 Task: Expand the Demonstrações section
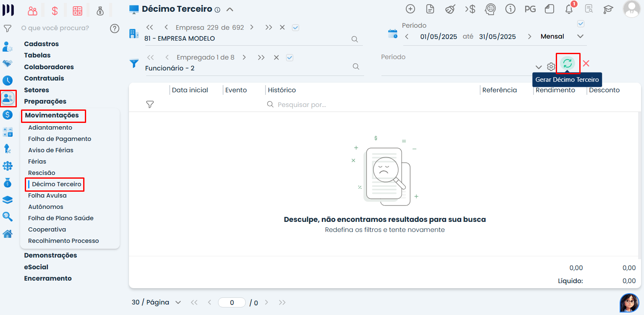point(50,255)
